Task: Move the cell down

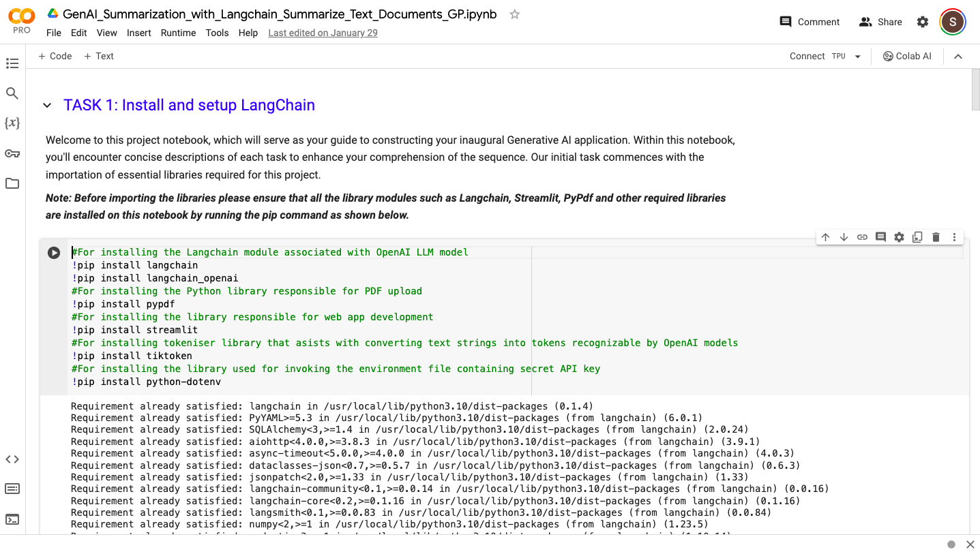Action: tap(844, 237)
